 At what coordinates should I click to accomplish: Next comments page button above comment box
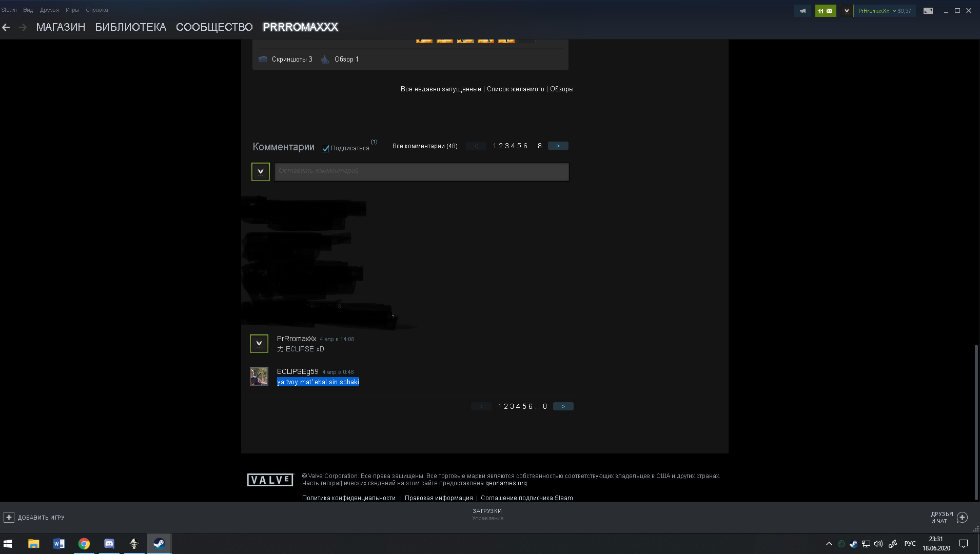558,146
